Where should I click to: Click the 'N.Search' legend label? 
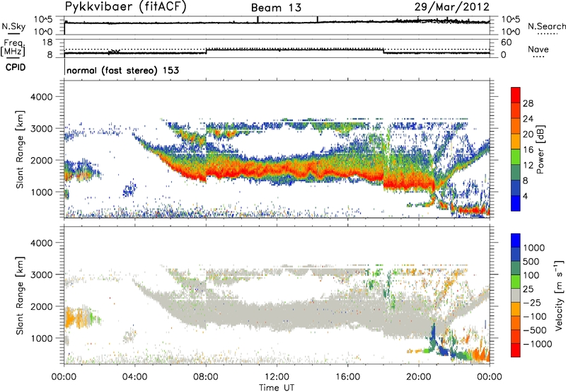coord(546,26)
